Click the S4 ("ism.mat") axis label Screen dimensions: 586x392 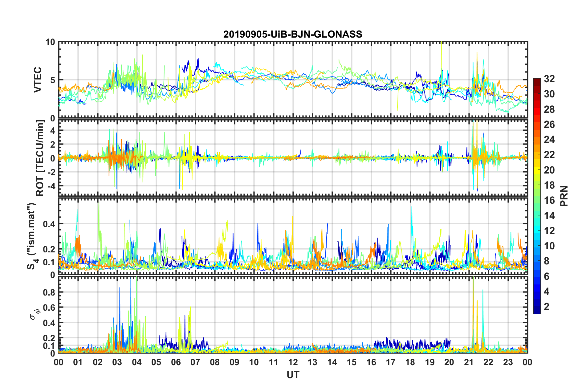32,236
